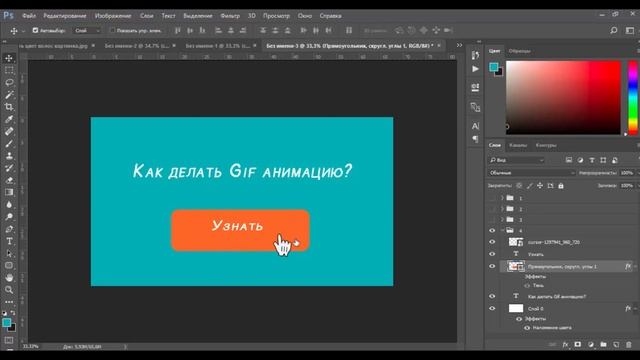Select the Hand tool
This screenshot has height=360, width=640.
(9, 278)
